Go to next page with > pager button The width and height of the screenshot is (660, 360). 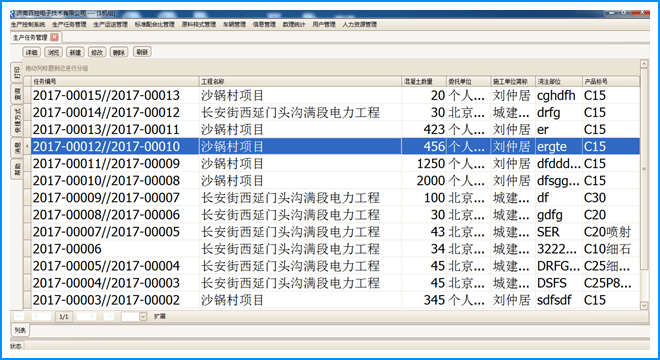point(86,316)
